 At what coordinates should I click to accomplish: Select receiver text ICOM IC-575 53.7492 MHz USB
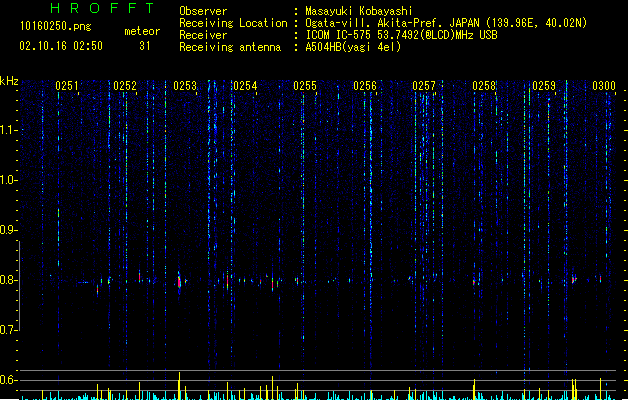coord(401,35)
